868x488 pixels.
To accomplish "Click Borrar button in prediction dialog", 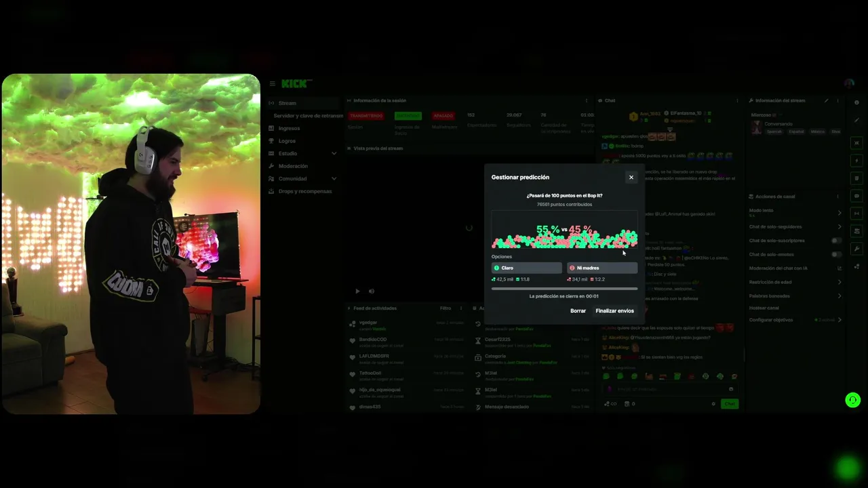I will 578,311.
